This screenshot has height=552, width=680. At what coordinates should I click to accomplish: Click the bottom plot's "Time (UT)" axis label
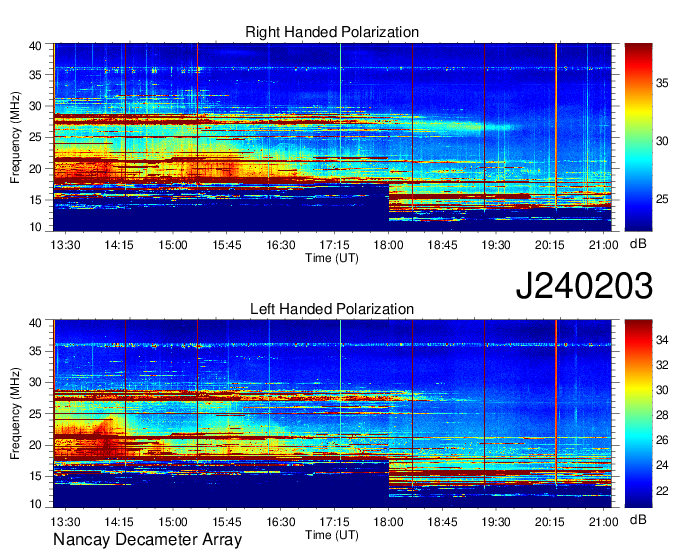(332, 535)
